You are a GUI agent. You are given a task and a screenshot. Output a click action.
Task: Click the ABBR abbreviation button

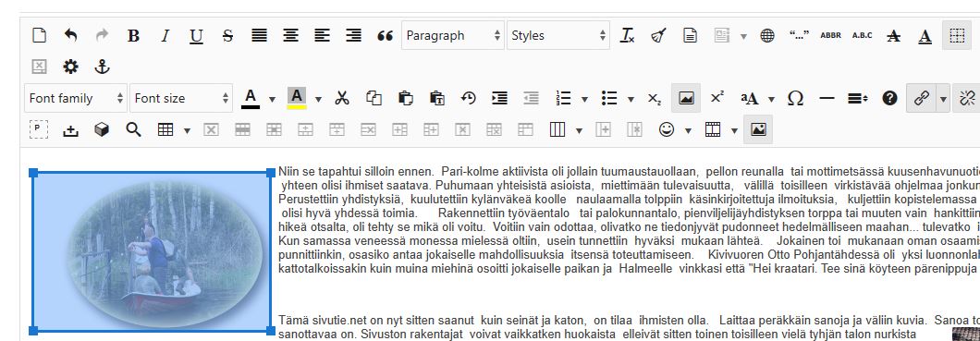(x=830, y=36)
